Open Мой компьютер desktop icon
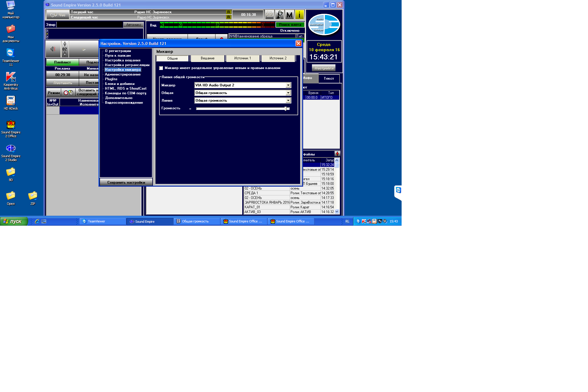Viewport: 588px width, 392px height. (11, 10)
